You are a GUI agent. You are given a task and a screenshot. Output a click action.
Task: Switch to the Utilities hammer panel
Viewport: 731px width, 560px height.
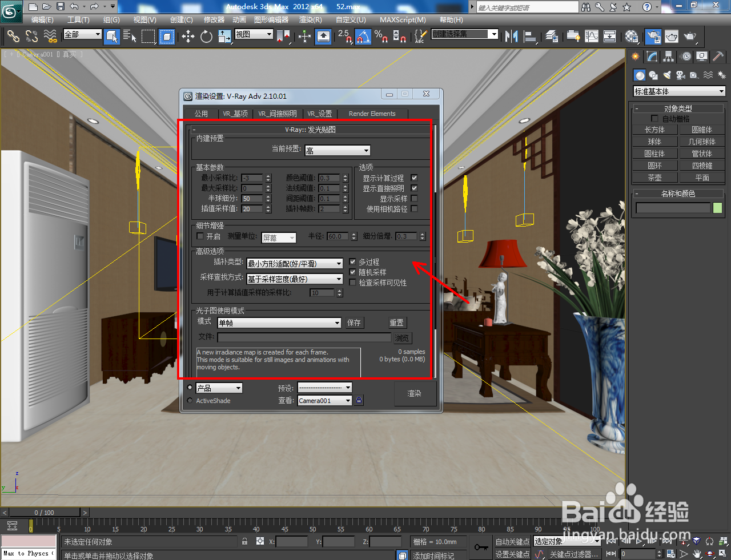pos(718,57)
